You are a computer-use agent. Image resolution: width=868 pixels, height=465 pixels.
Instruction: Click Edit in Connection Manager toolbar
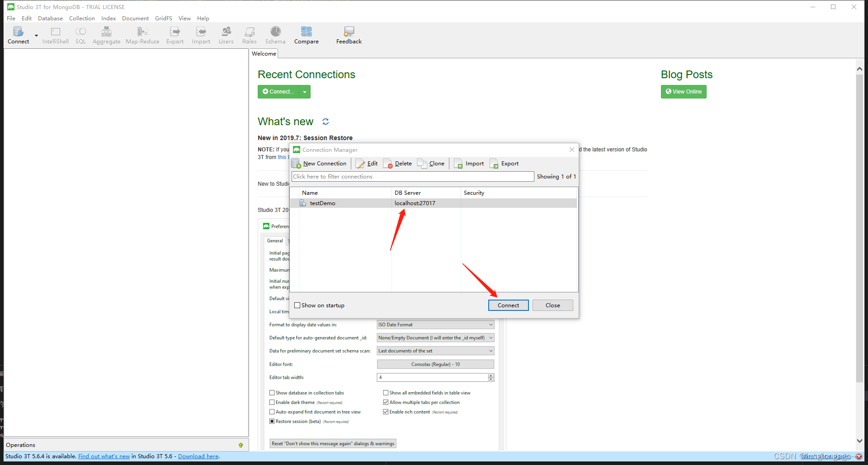(367, 164)
